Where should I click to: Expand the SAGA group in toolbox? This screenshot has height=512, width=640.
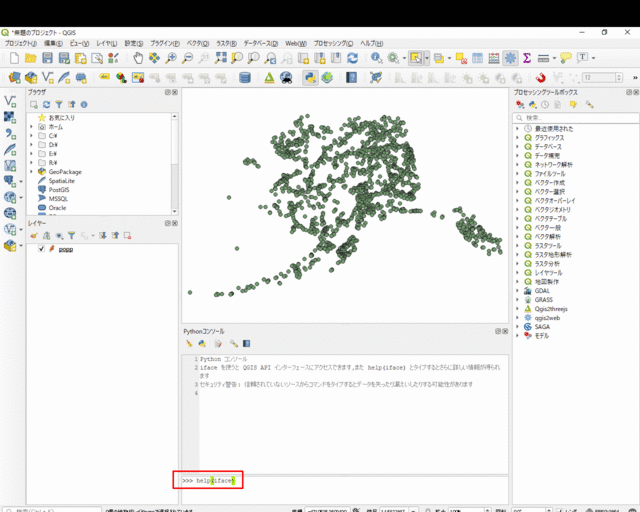(517, 327)
